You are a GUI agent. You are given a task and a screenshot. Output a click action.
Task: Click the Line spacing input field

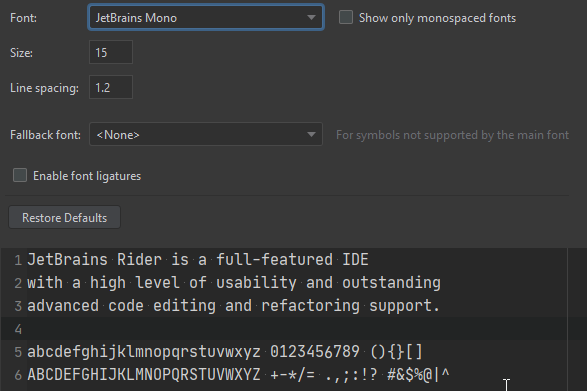point(111,87)
